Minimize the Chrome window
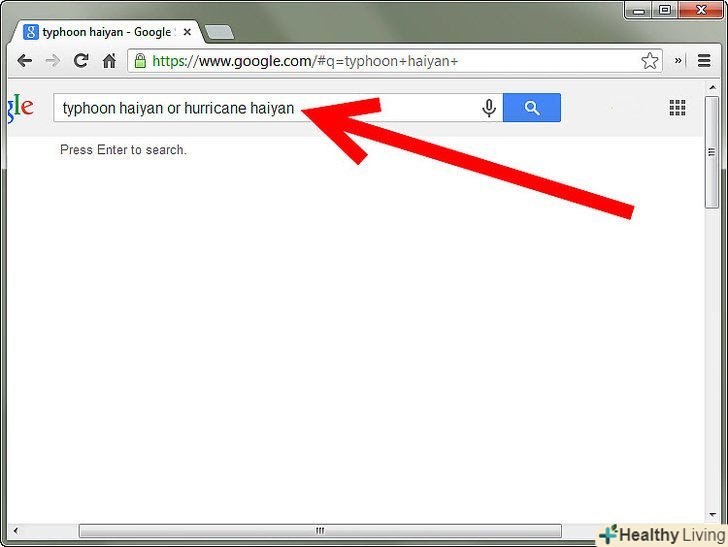 click(x=639, y=10)
